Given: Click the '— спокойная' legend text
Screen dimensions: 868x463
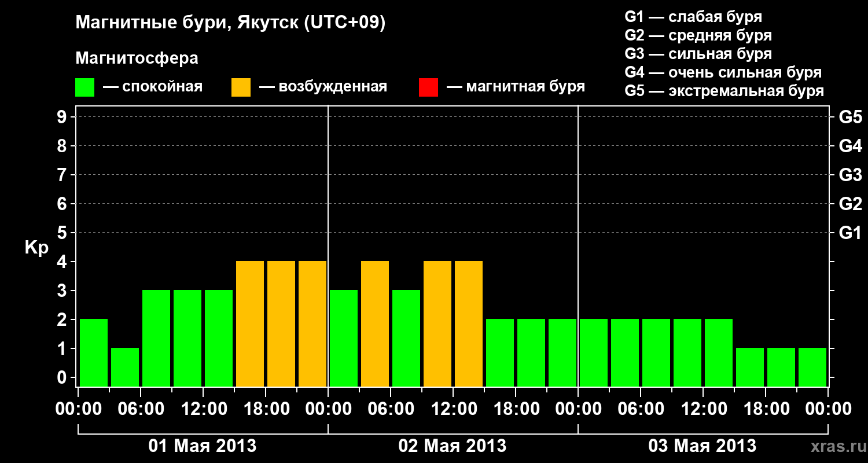Looking at the screenshot, I should [x=153, y=87].
